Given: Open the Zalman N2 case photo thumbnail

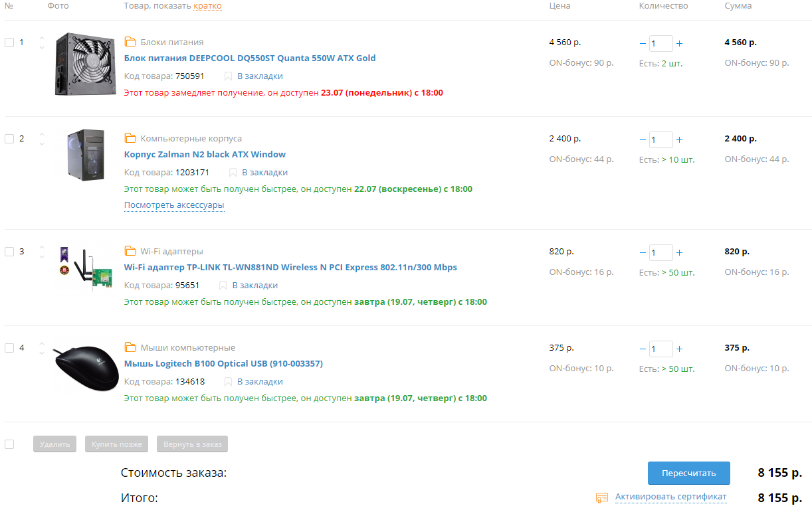Looking at the screenshot, I should point(86,155).
